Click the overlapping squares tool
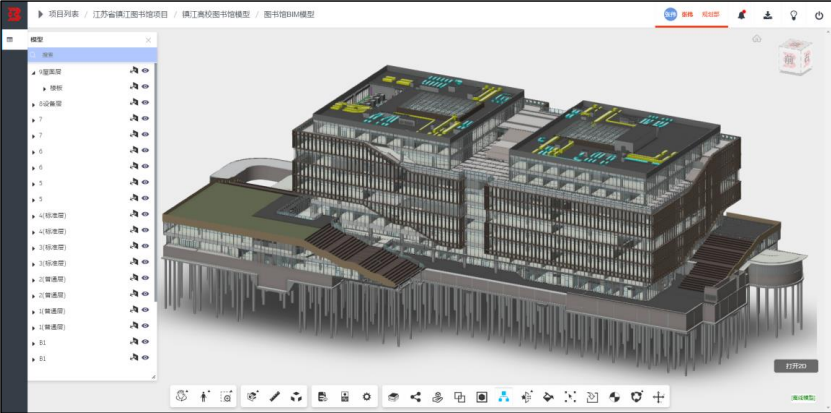The image size is (831, 413). click(459, 397)
